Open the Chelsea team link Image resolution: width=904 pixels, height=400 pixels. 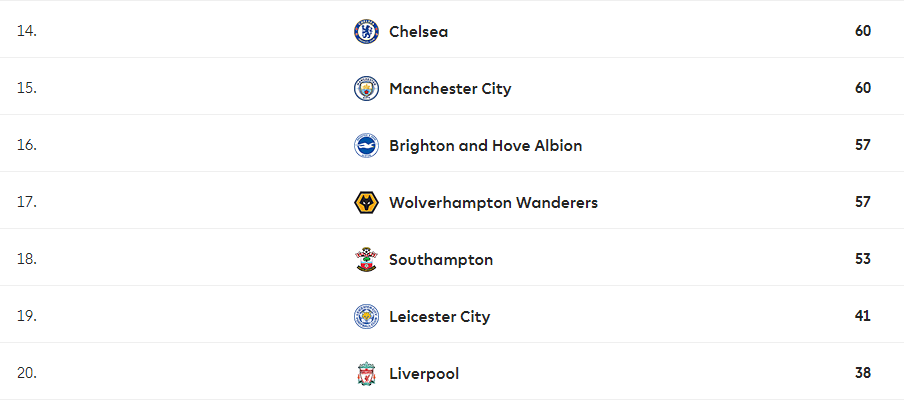point(419,31)
